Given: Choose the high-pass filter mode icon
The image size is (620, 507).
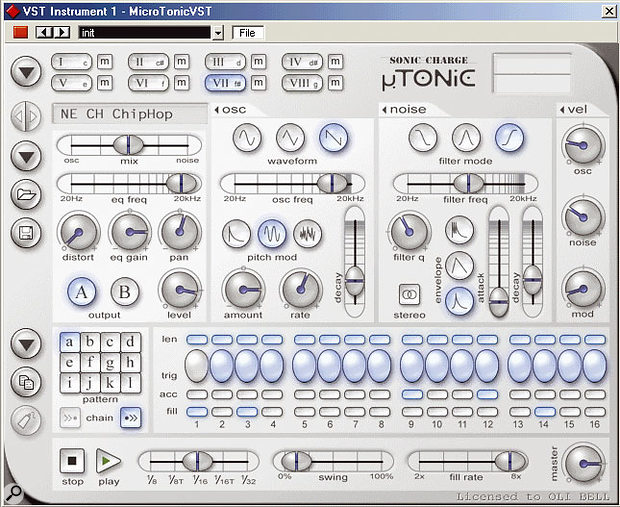Looking at the screenshot, I should pyautogui.click(x=510, y=138).
